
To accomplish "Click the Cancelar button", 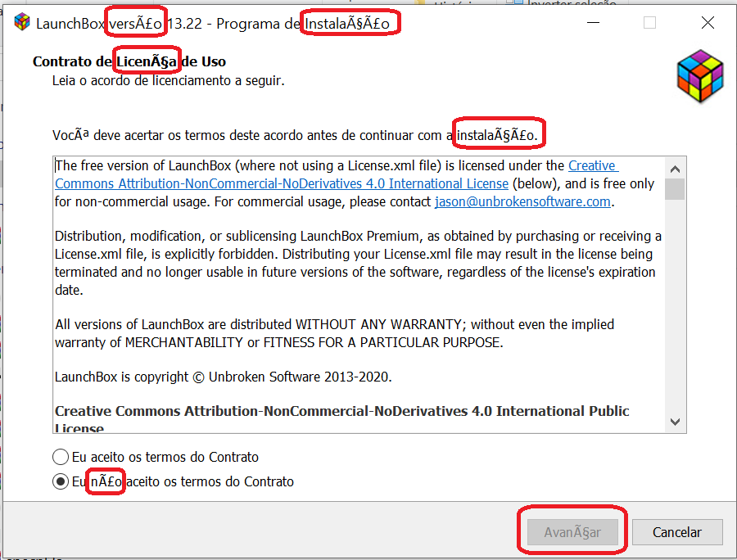I will point(677,532).
